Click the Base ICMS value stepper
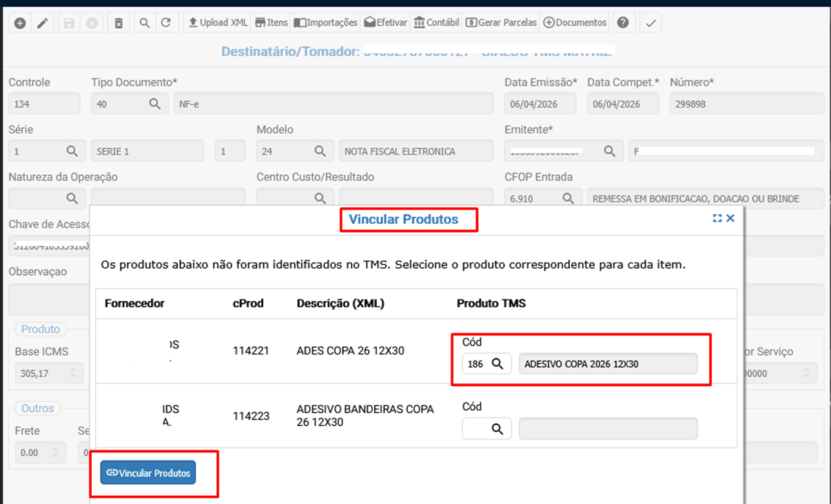The width and height of the screenshot is (831, 504). (72, 374)
